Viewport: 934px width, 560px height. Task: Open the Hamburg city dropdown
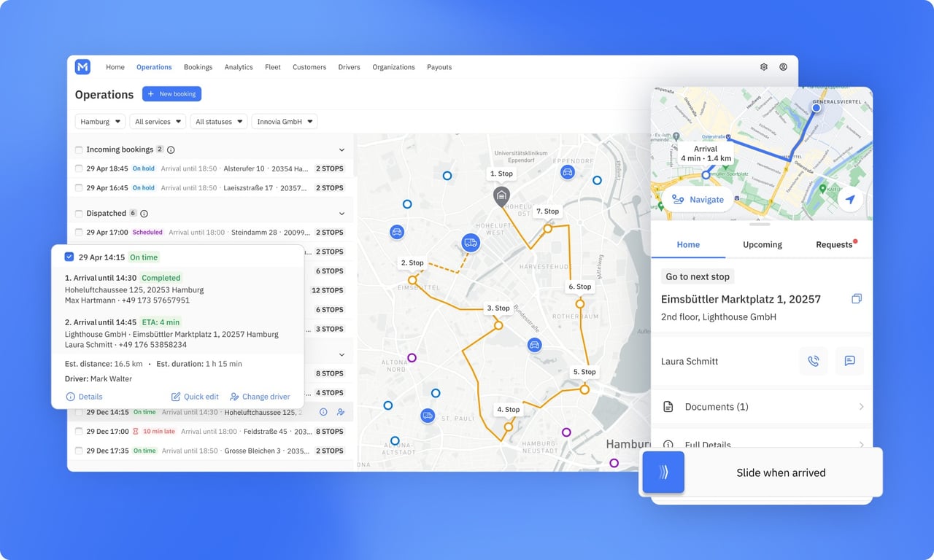click(100, 122)
